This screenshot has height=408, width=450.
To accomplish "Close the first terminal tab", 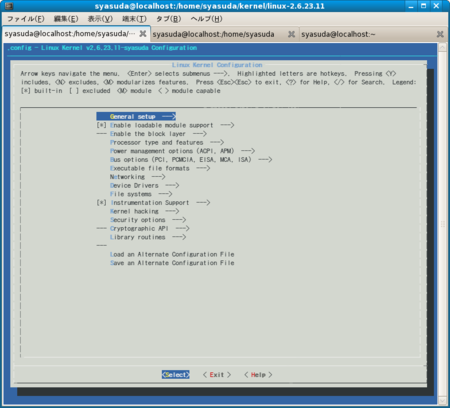I will pyautogui.click(x=143, y=34).
